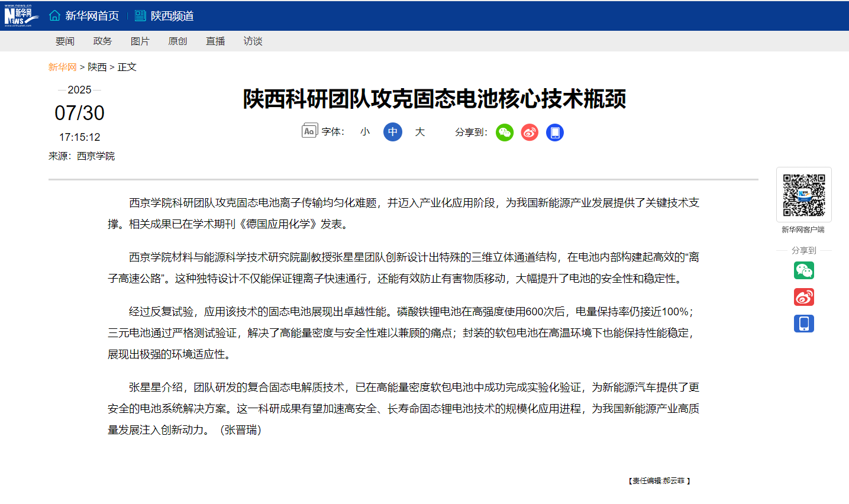Select the 访谈 nav tab
Screen dimensions: 849x504
pyautogui.click(x=253, y=41)
